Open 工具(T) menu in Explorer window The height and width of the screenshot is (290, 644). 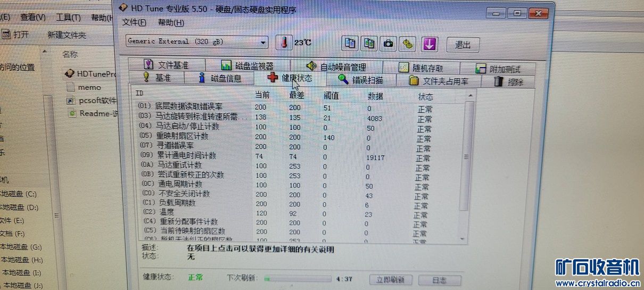[x=68, y=18]
